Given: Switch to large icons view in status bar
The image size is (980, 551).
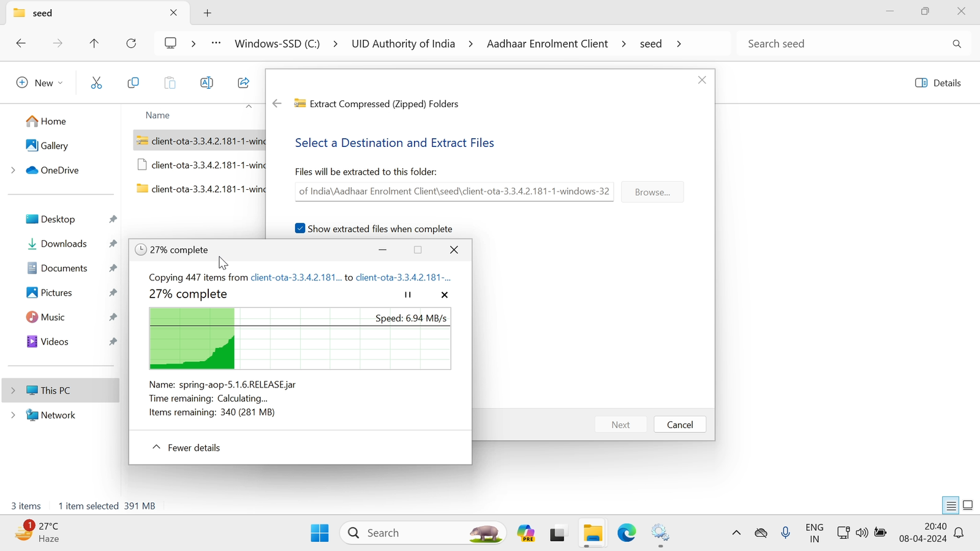Looking at the screenshot, I should click(968, 506).
